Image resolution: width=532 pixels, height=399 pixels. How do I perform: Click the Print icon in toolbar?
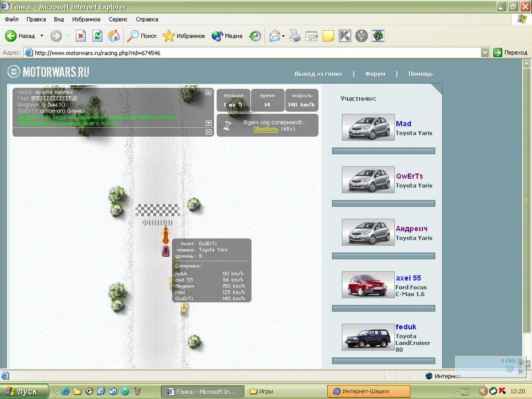pos(295,35)
